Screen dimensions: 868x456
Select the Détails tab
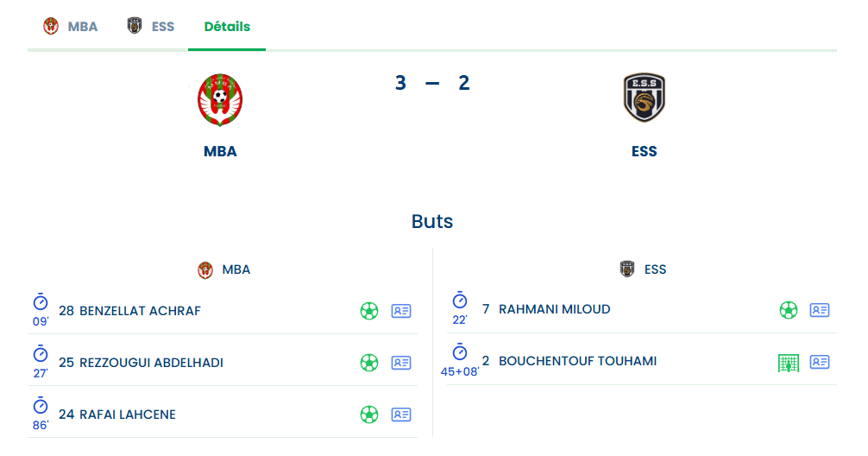[227, 27]
